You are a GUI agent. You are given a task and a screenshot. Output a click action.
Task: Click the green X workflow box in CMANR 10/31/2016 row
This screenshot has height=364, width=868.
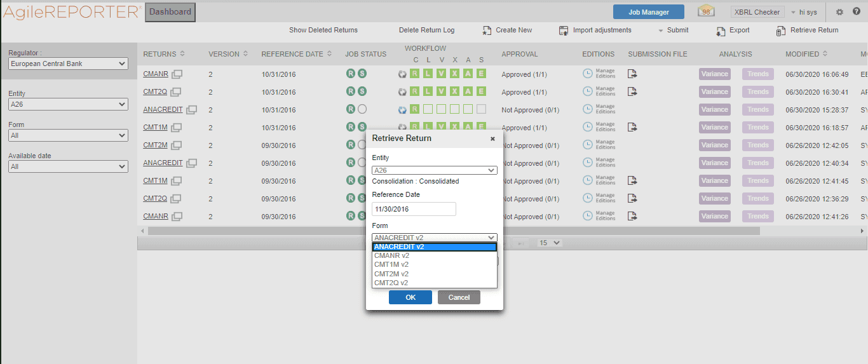[x=455, y=74]
